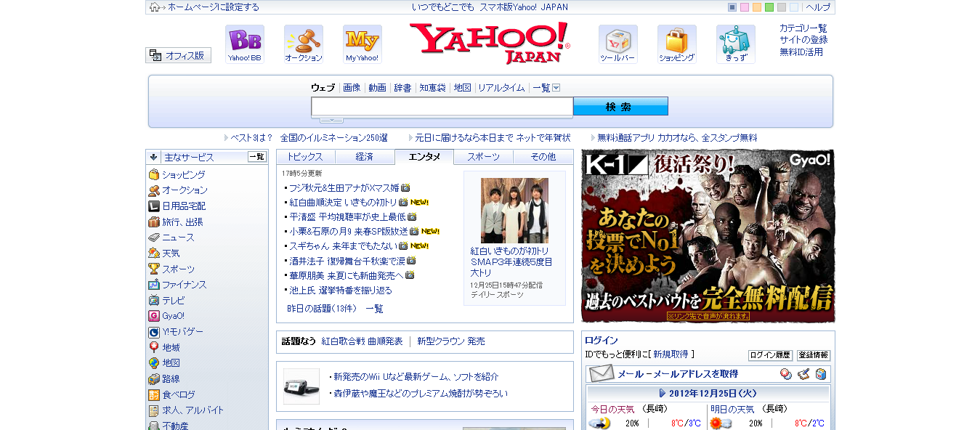Switch to the トピックス tab
This screenshot has width=980, height=430.
306,157
